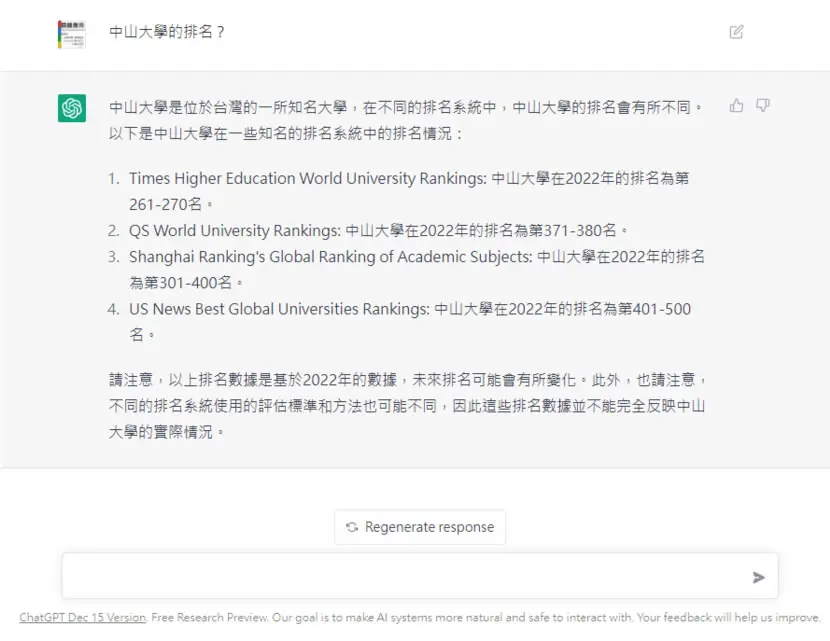Click the send arrow icon

759,577
